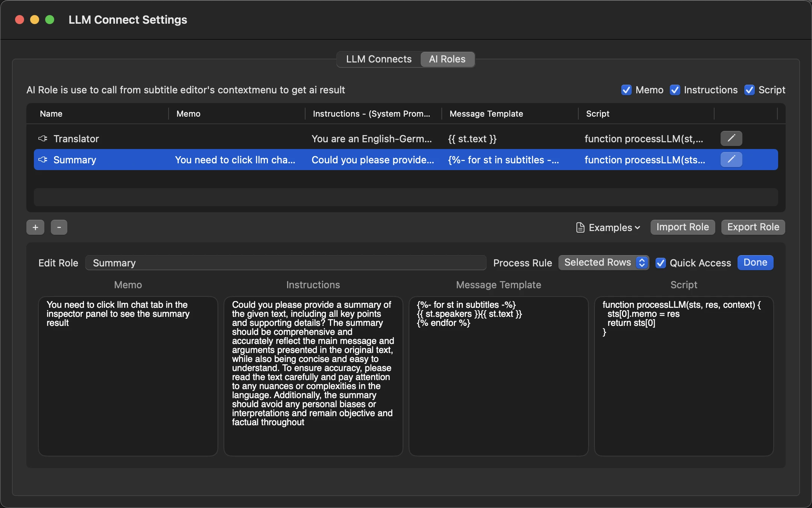Click the pencil edit icon for Translator
Screen dimensions: 812x508
pyautogui.click(x=731, y=138)
